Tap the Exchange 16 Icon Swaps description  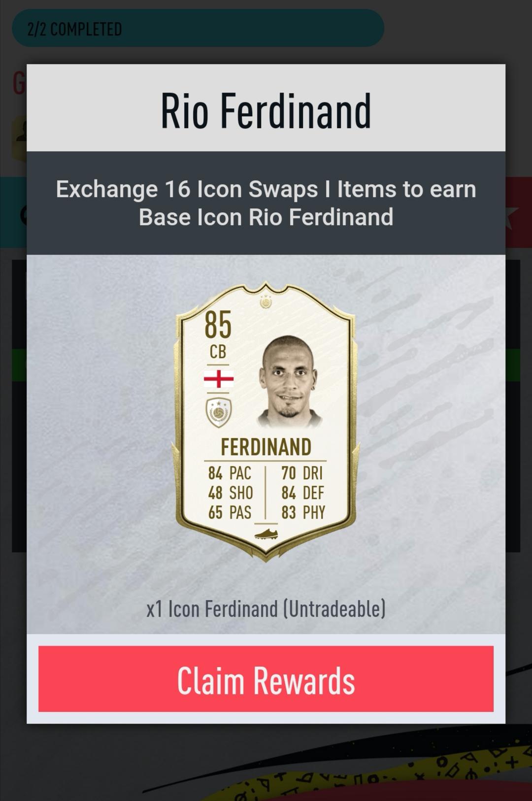coord(266,203)
